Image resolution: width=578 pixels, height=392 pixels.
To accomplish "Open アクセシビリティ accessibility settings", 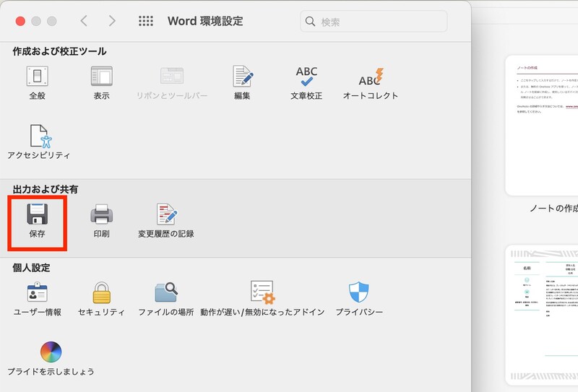I will pyautogui.click(x=39, y=141).
